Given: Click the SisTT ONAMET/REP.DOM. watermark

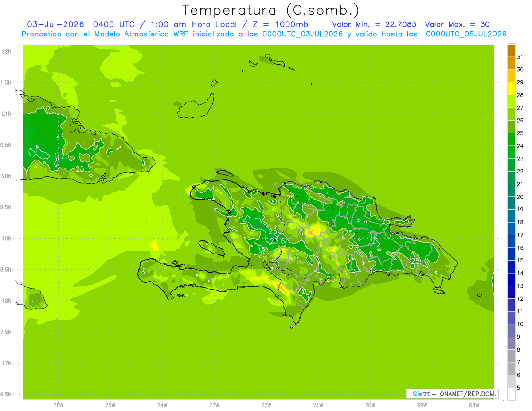Looking at the screenshot, I should (x=452, y=394).
